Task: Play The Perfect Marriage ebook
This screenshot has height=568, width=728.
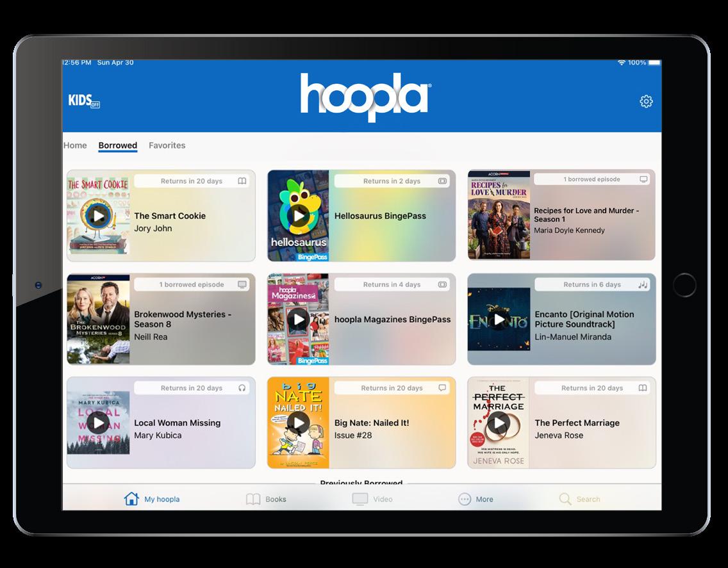Action: [499, 423]
